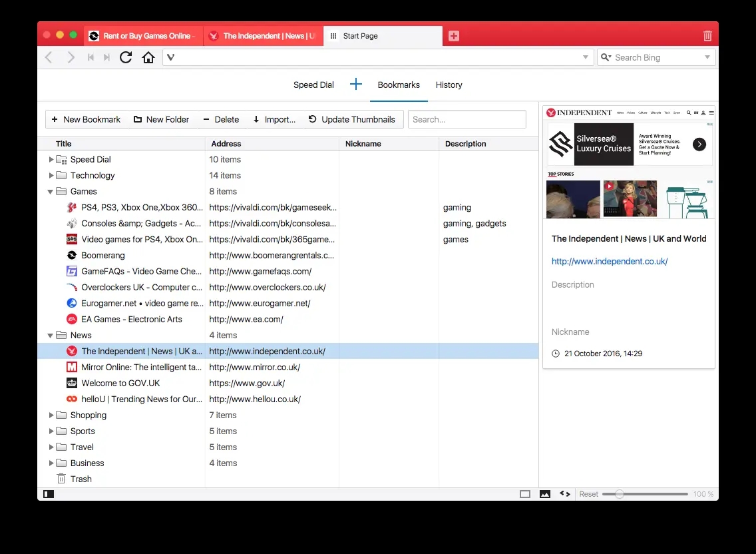Select the Overclockers UK bookmark row

288,287
